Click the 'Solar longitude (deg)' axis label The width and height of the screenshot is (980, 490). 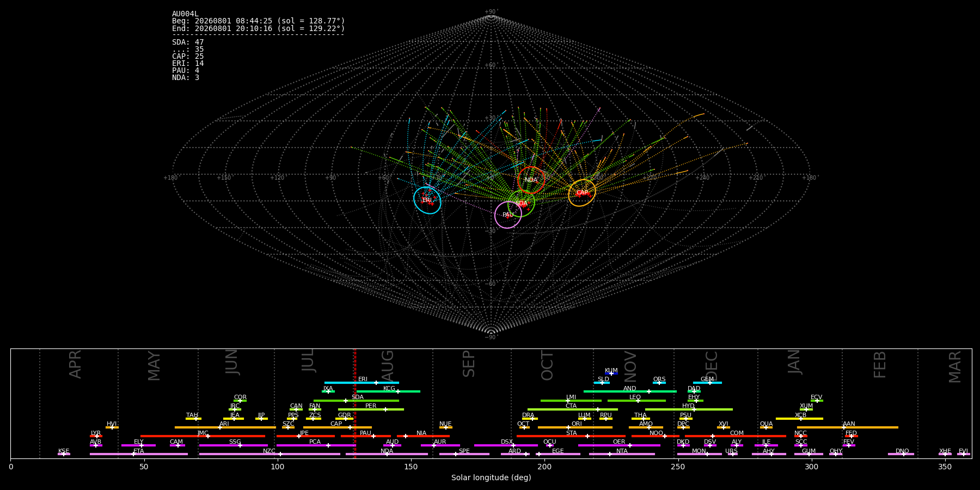pos(491,477)
